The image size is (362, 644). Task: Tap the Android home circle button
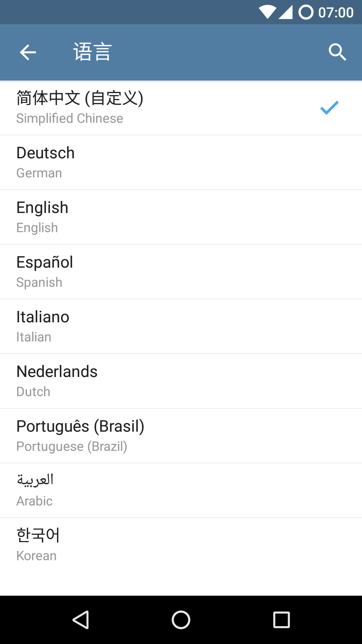pos(181,620)
